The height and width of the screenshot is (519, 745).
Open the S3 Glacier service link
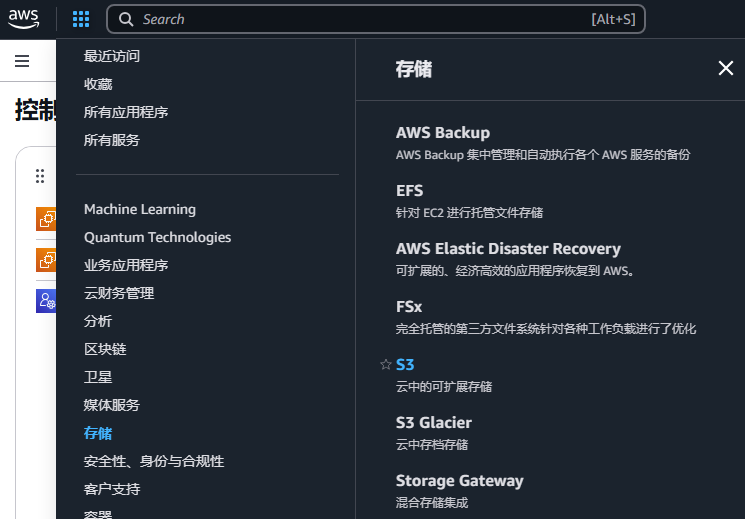click(x=434, y=423)
